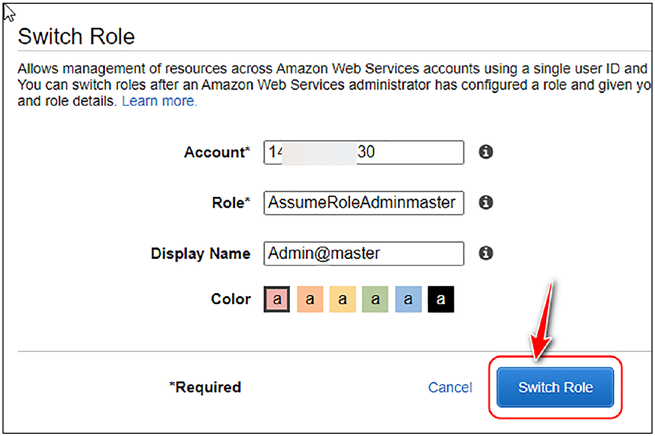Choose the orange color swatch

(x=310, y=299)
